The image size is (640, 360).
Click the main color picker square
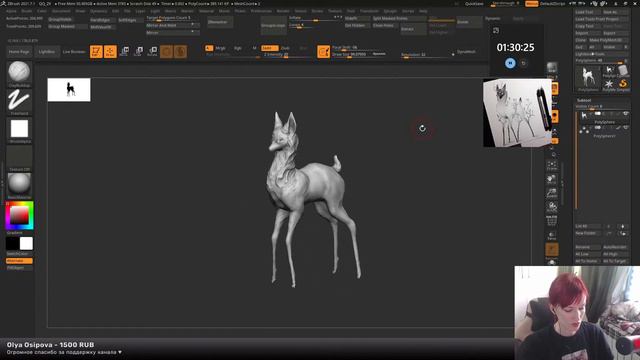[x=19, y=215]
